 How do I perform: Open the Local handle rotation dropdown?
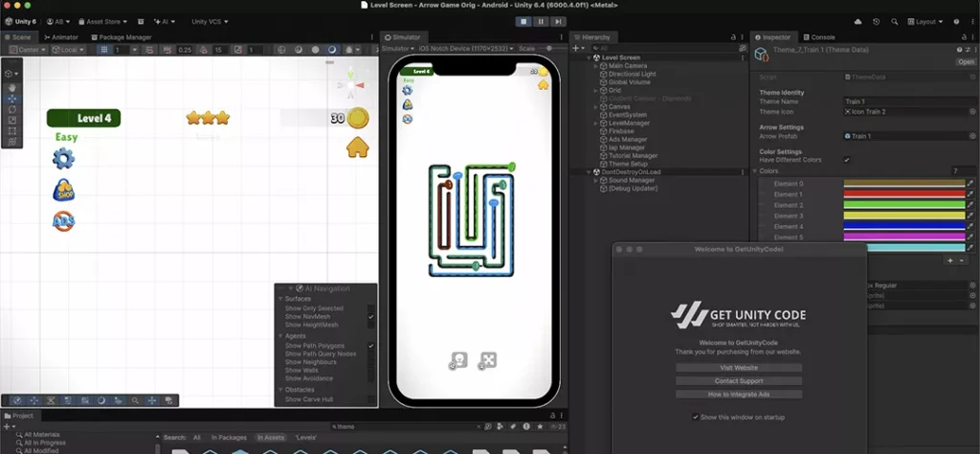pyautogui.click(x=69, y=50)
